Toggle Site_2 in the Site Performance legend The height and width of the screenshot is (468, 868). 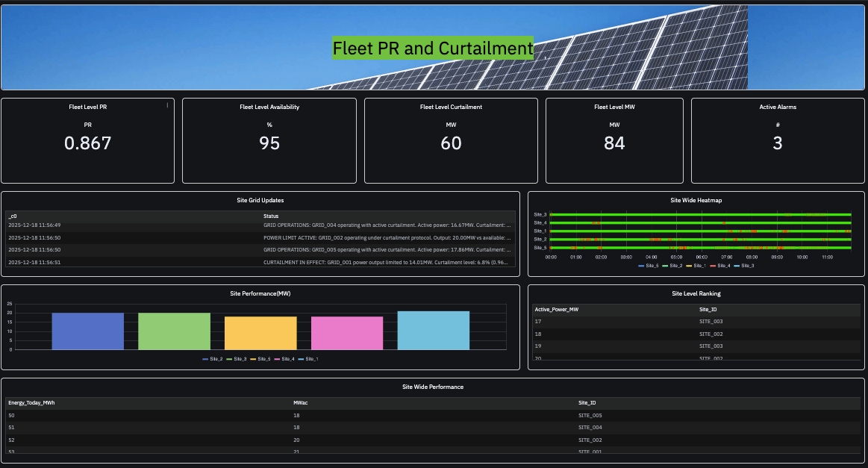click(x=213, y=359)
